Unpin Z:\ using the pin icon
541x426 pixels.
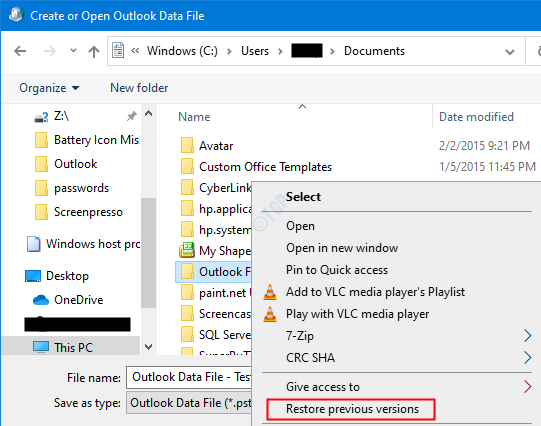(x=131, y=116)
